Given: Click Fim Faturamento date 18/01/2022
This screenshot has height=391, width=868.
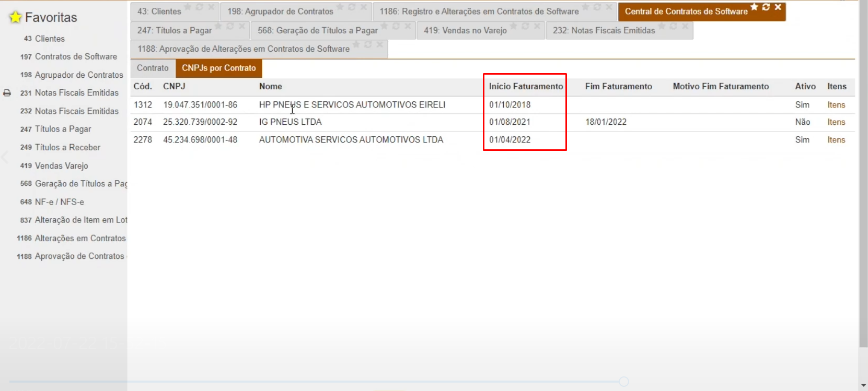Looking at the screenshot, I should tap(606, 122).
